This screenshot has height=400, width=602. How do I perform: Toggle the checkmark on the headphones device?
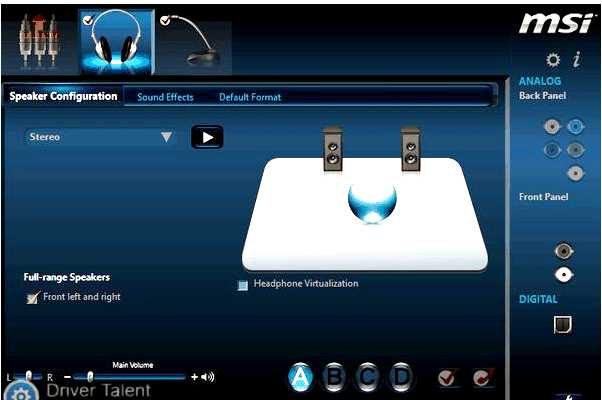click(x=87, y=19)
